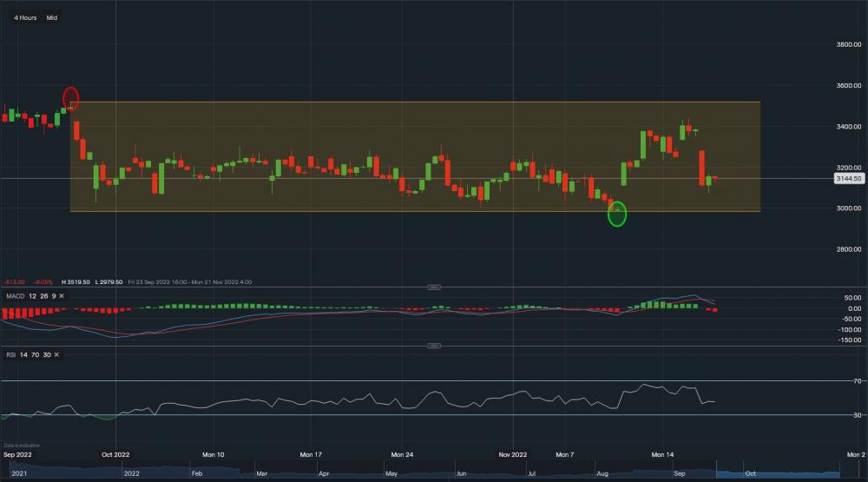Jump to 2022 in the bottom navigator

click(x=132, y=473)
